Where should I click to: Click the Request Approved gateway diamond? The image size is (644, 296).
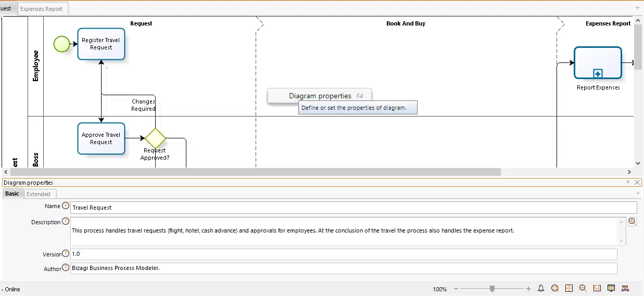click(x=155, y=138)
